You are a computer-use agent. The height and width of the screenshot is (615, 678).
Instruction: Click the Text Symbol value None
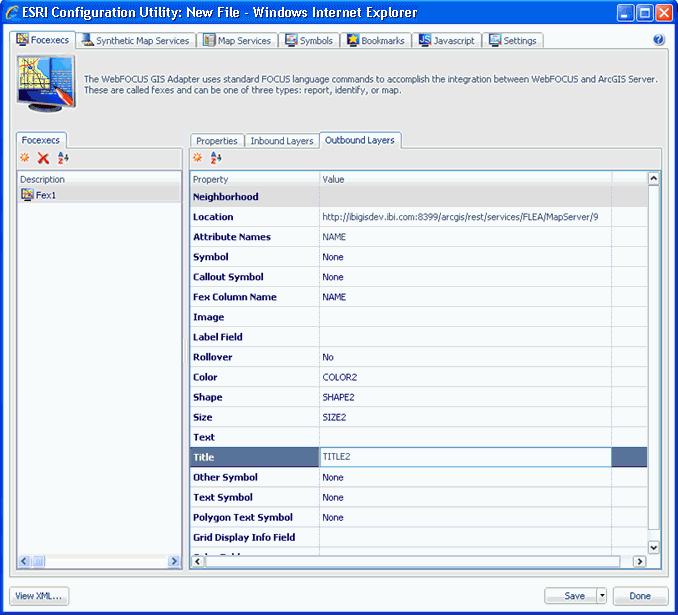(333, 497)
